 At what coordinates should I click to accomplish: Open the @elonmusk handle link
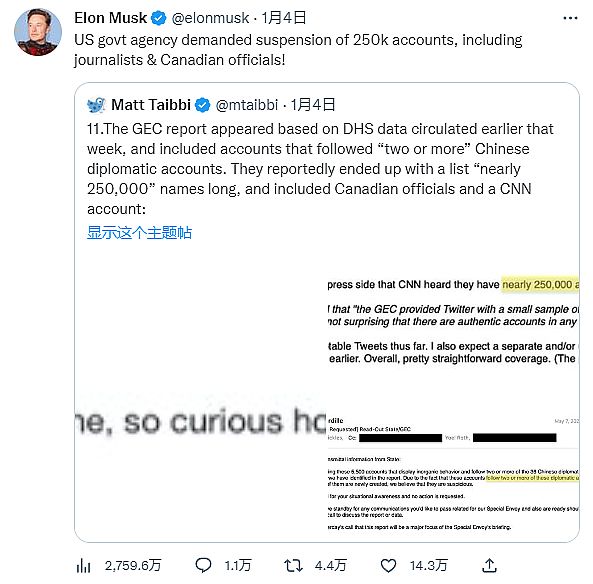[x=210, y=18]
